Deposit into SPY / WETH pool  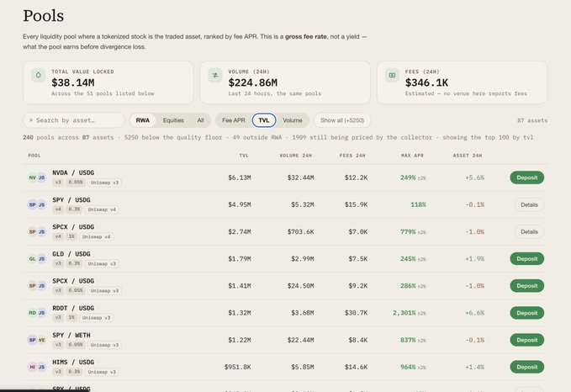pos(527,340)
